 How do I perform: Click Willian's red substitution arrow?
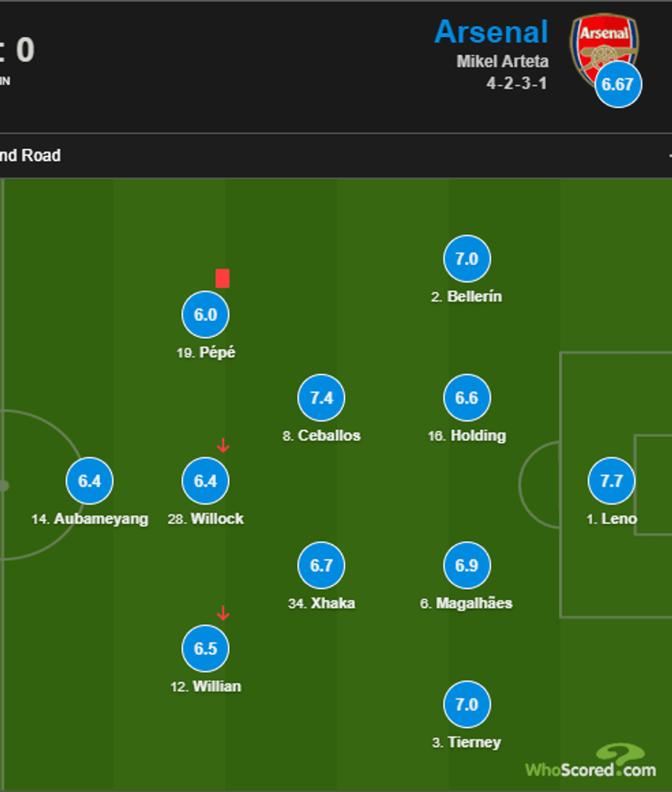tap(222, 614)
